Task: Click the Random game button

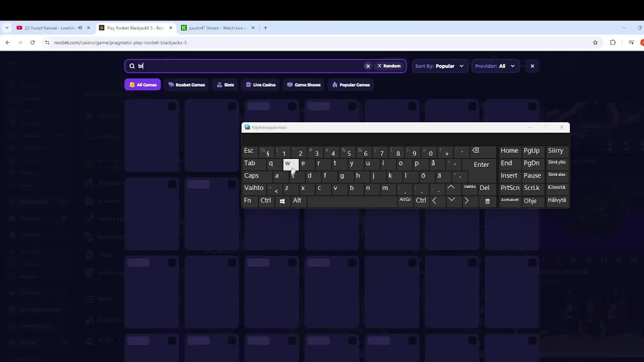Action: (x=389, y=66)
